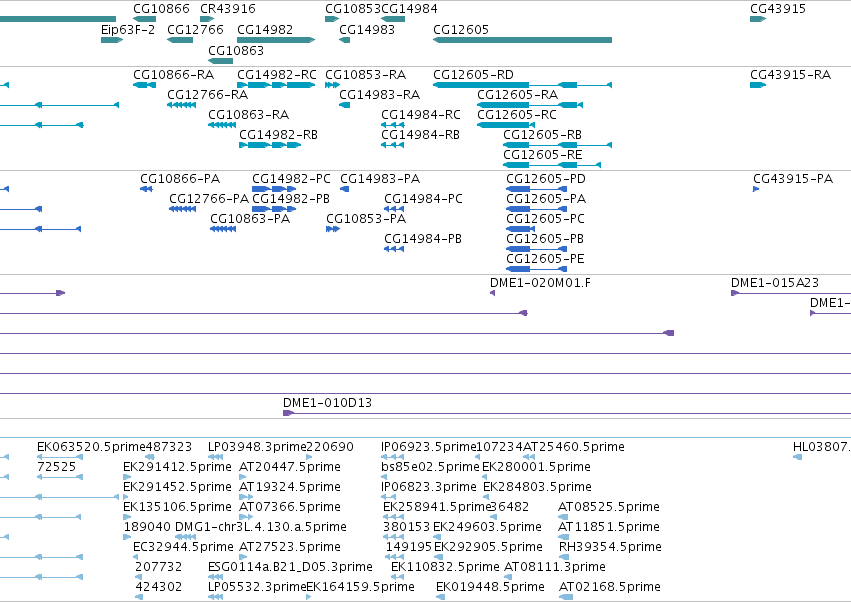Image resolution: width=851 pixels, height=602 pixels.
Task: Click transcript label CG14982-RB
Action: tap(278, 135)
